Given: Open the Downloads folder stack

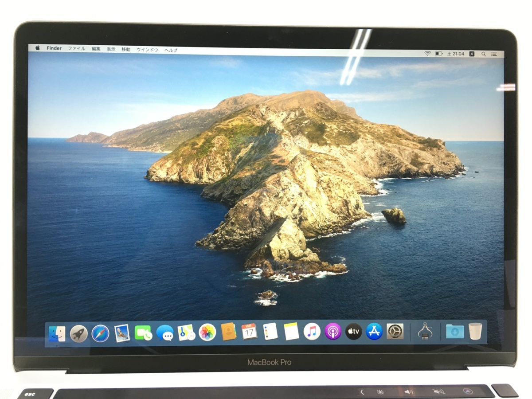Looking at the screenshot, I should click(455, 331).
